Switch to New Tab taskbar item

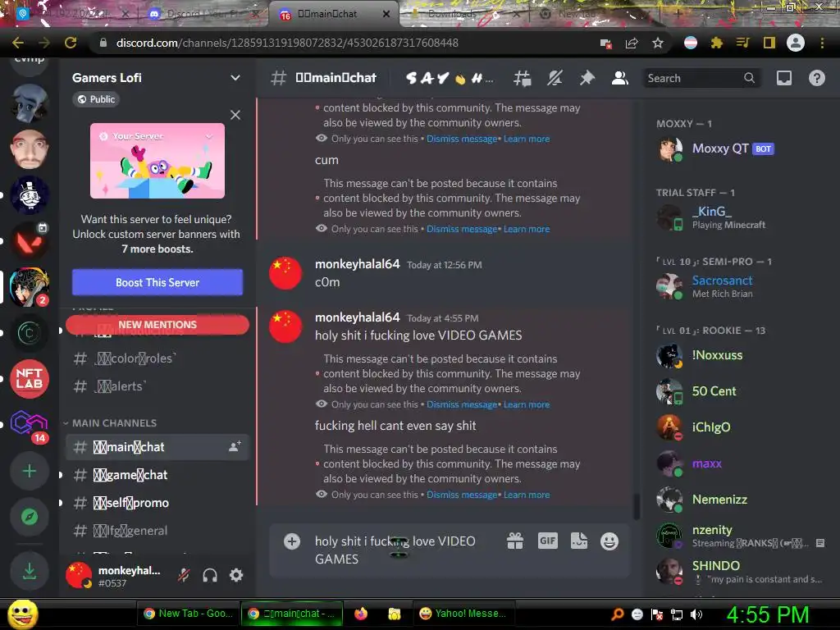189,614
